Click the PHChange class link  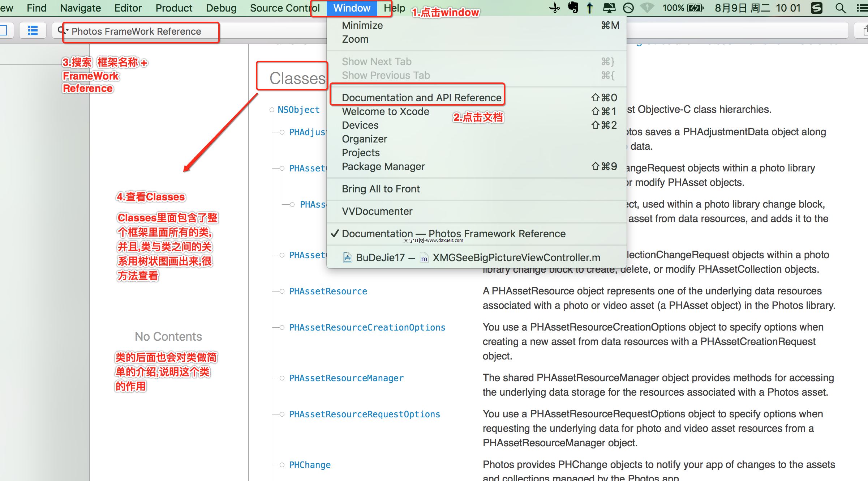310,465
